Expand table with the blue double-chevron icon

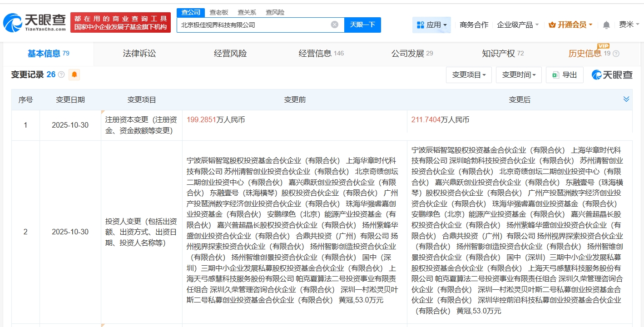(626, 99)
